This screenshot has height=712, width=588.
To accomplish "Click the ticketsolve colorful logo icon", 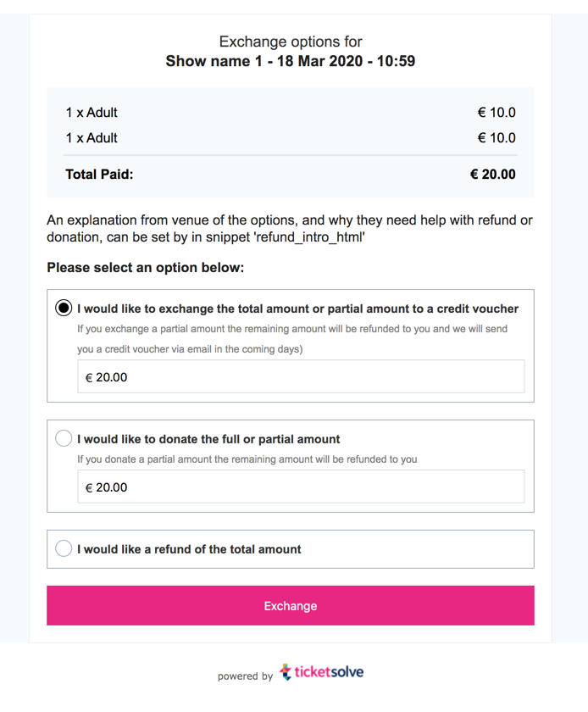I will [x=286, y=672].
